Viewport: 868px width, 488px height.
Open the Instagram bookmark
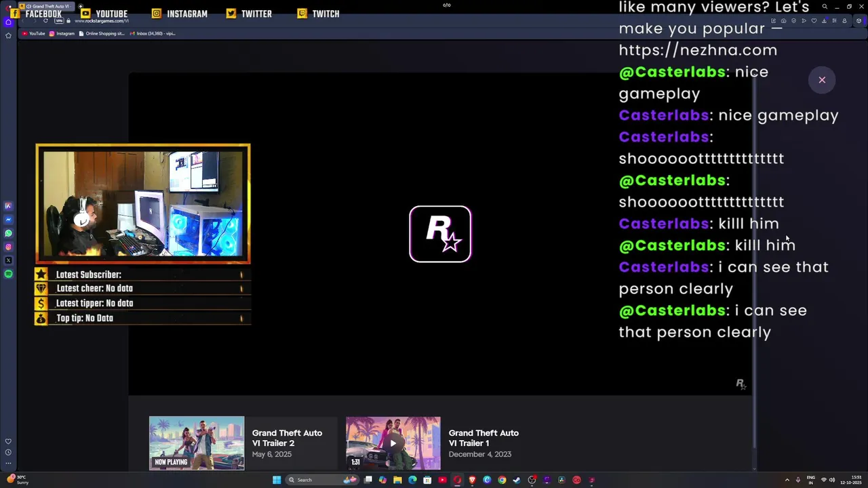[62, 33]
